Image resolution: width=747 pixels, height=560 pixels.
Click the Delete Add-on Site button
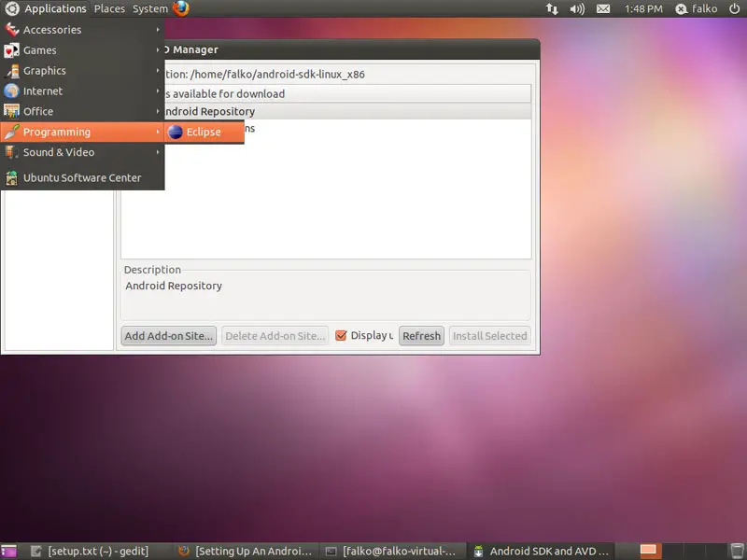(275, 336)
